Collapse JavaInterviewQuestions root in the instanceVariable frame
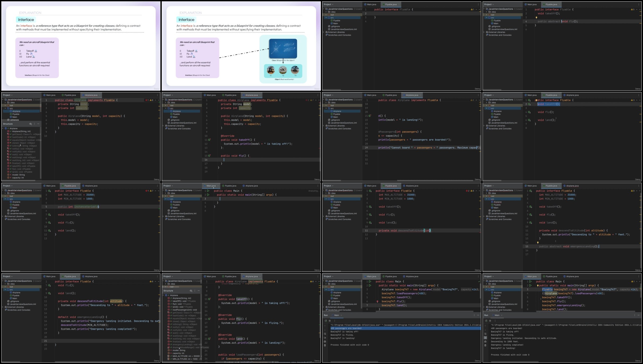The height and width of the screenshot is (364, 643). click(3, 190)
